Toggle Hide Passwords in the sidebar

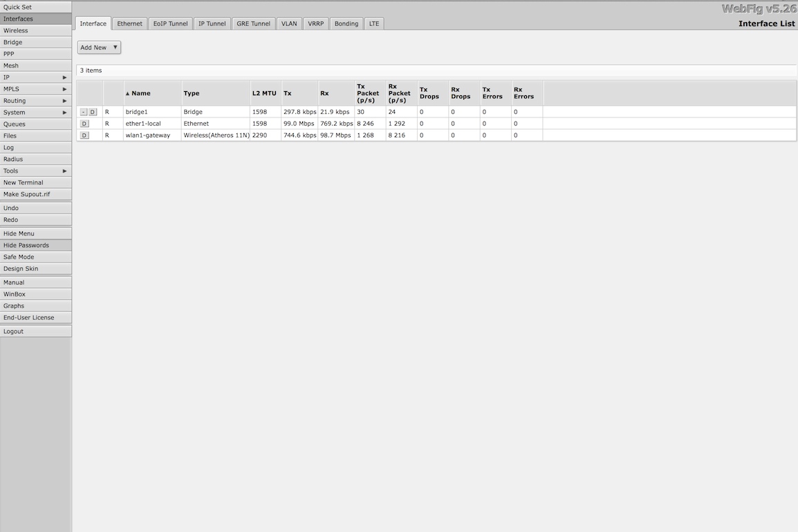(x=35, y=245)
